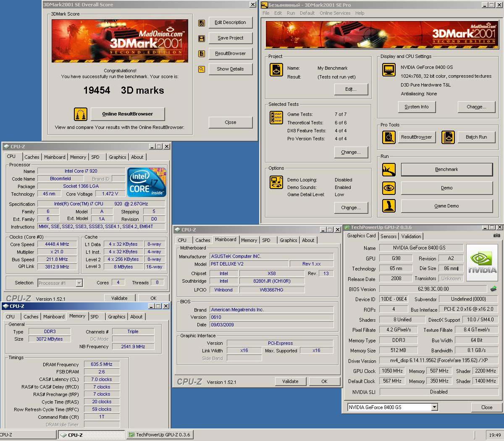Click the Selected Tests checklist icon

tap(276, 118)
